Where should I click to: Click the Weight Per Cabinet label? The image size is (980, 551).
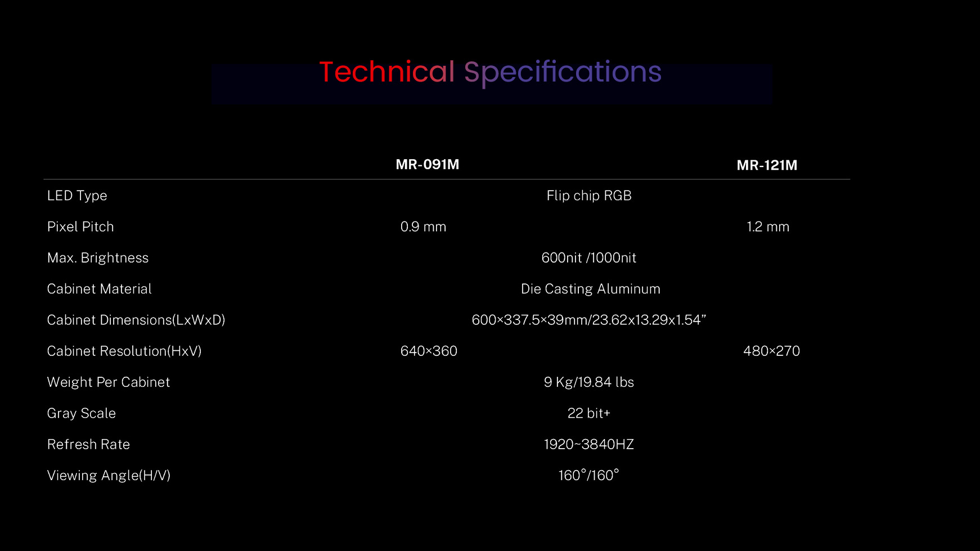109,382
